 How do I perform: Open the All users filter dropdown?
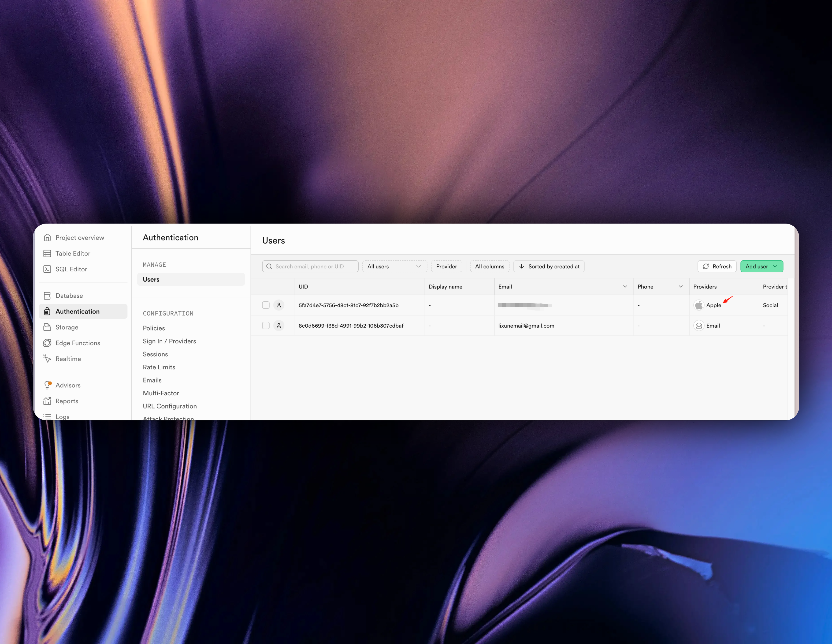(394, 266)
